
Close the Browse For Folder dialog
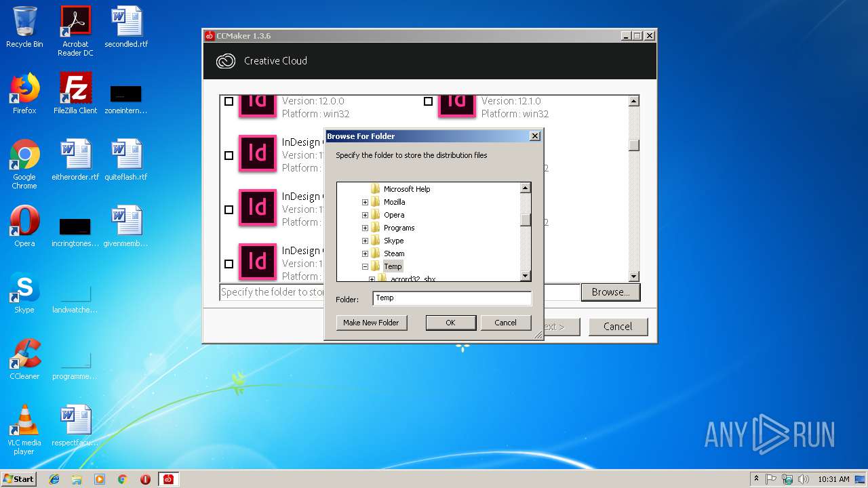point(534,136)
